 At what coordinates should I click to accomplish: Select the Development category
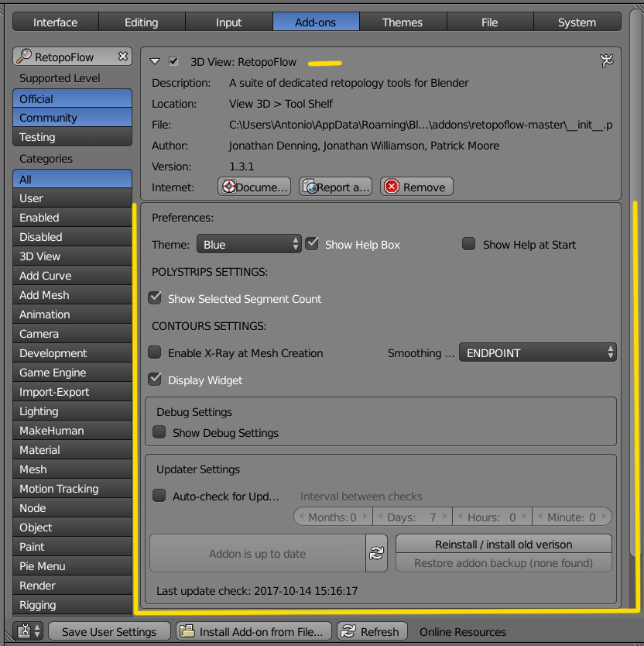pyautogui.click(x=72, y=353)
